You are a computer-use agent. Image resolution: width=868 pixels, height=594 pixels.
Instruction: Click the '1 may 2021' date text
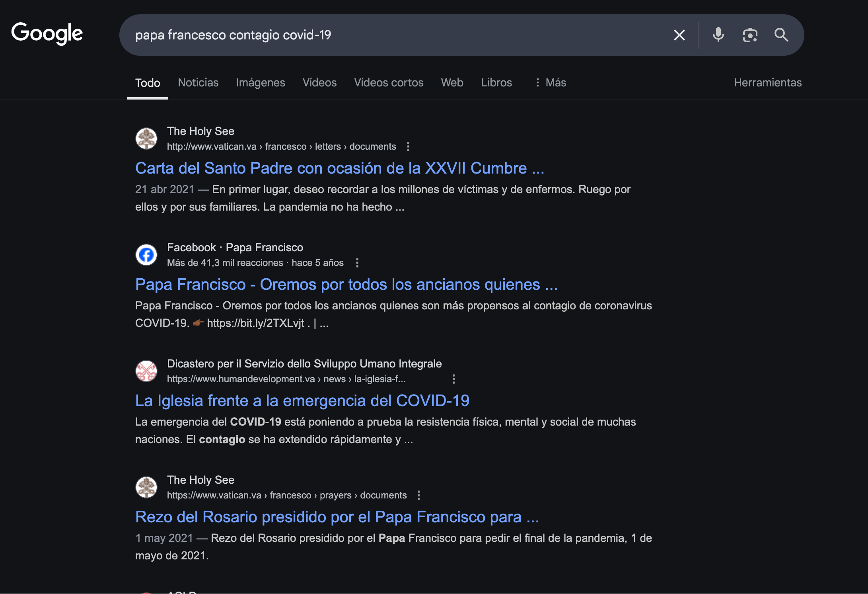coord(164,538)
